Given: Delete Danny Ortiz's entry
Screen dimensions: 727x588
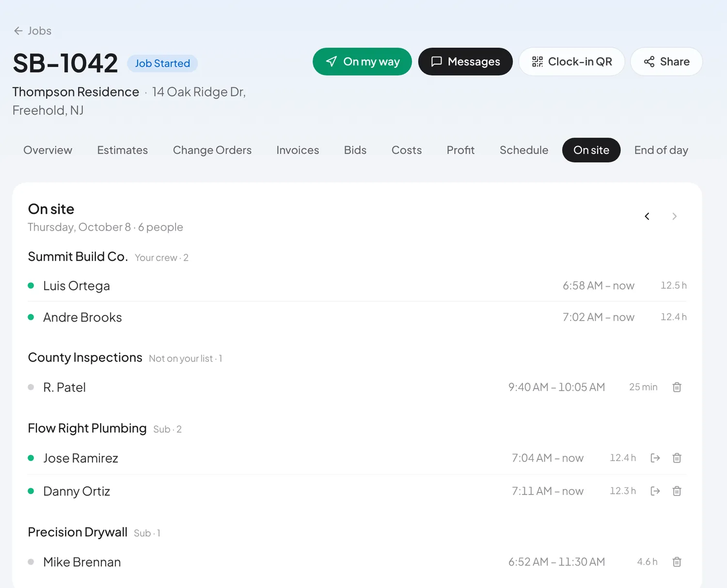Looking at the screenshot, I should tap(677, 491).
